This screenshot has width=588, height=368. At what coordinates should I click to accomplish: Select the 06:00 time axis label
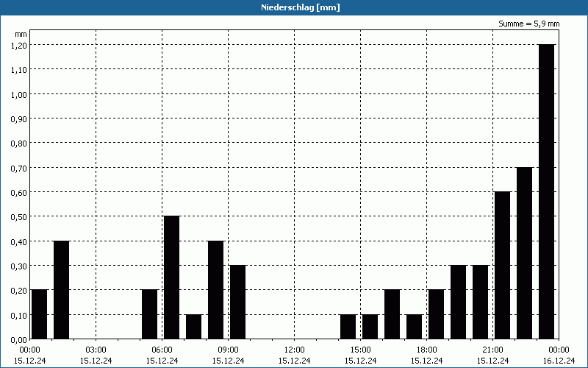[162, 350]
